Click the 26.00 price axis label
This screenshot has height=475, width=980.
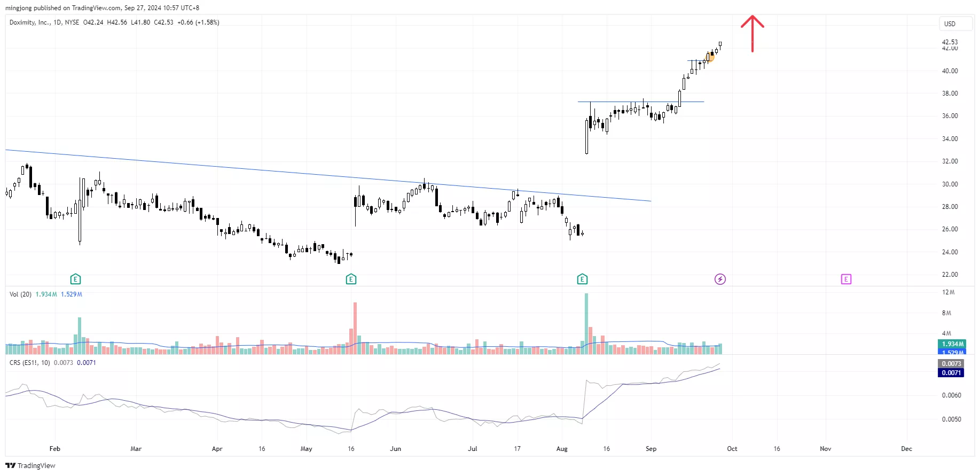point(950,229)
